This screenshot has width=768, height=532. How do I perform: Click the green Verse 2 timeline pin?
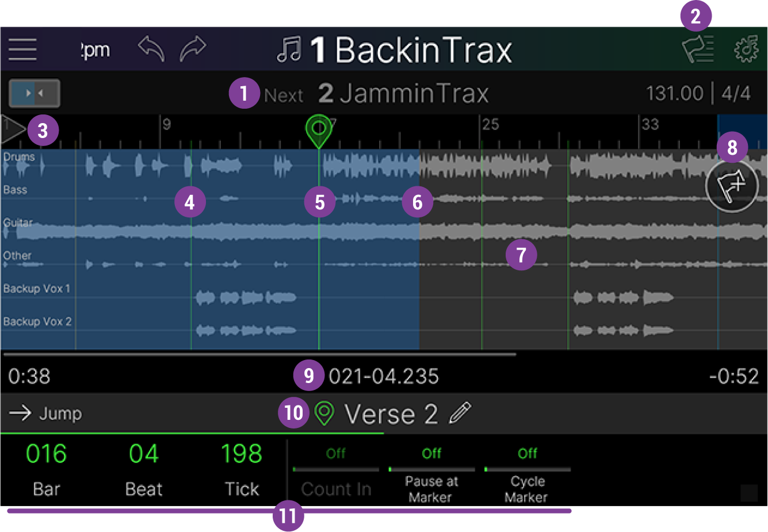[319, 129]
